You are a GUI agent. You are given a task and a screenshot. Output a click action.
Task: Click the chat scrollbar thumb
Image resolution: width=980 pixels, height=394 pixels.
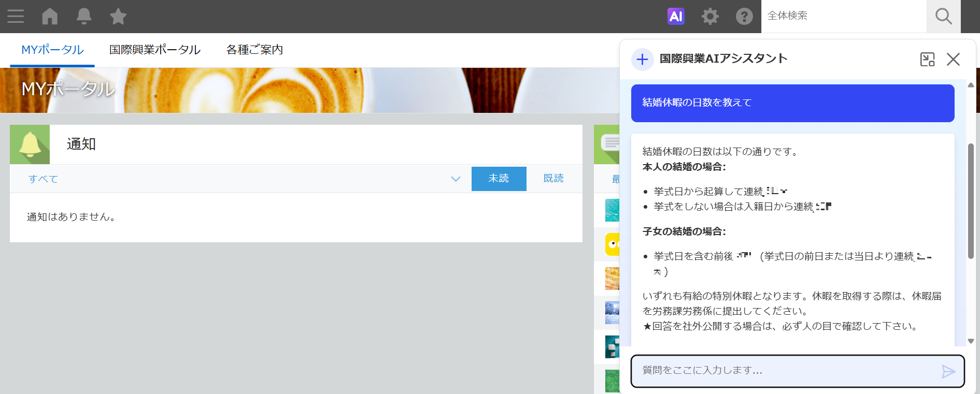pyautogui.click(x=971, y=201)
